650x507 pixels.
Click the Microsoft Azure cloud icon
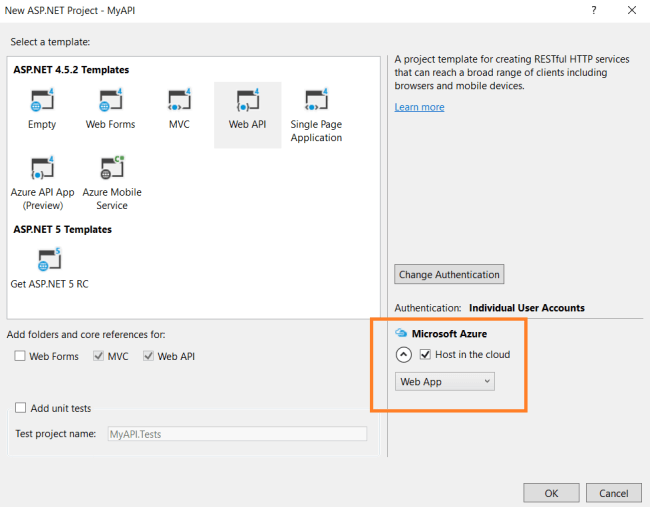click(401, 333)
